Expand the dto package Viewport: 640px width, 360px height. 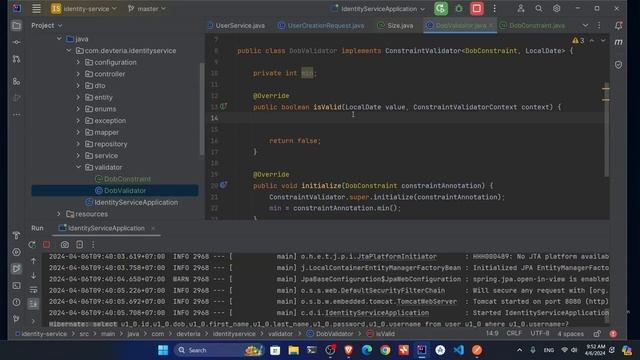[78, 86]
